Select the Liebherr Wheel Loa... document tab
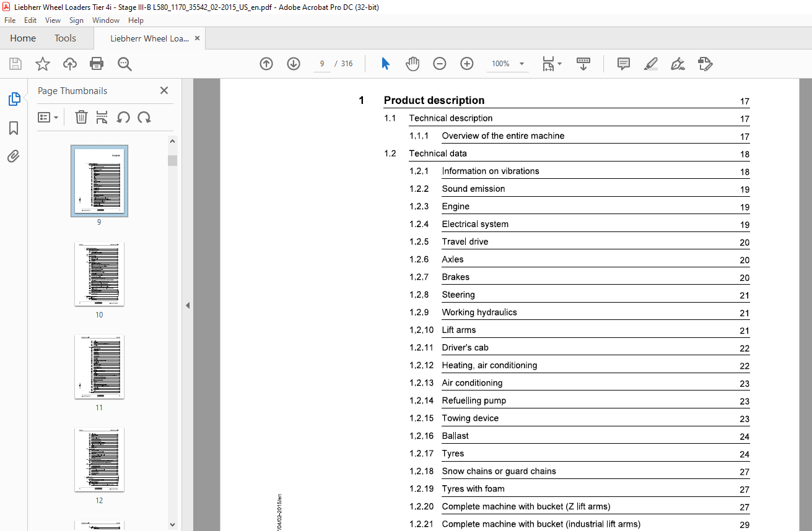812x531 pixels. [149, 38]
